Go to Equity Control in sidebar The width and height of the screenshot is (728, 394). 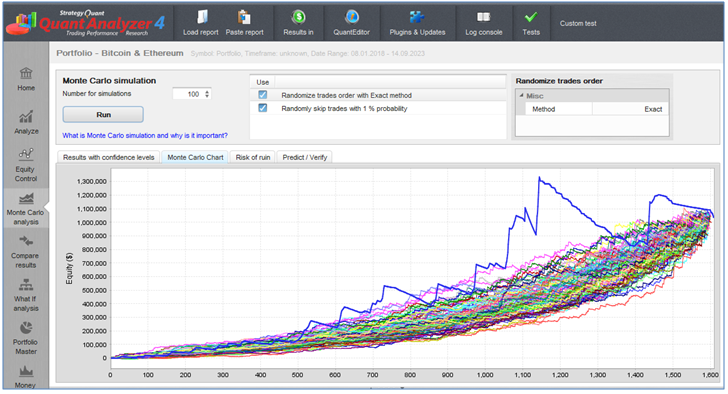click(26, 166)
